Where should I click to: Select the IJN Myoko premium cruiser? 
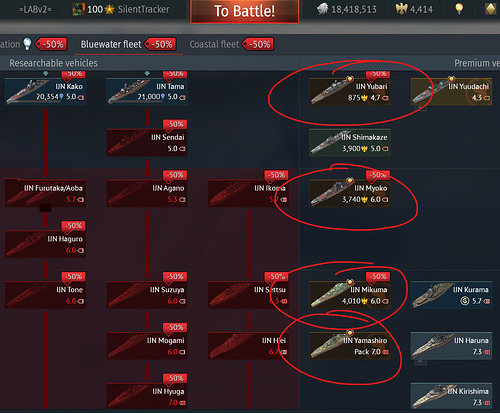350,193
